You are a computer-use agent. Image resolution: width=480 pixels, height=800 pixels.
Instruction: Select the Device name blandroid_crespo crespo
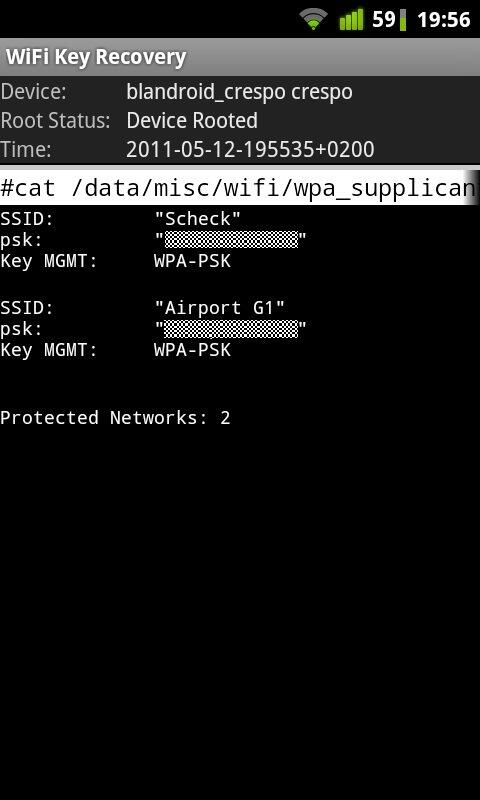[239, 92]
